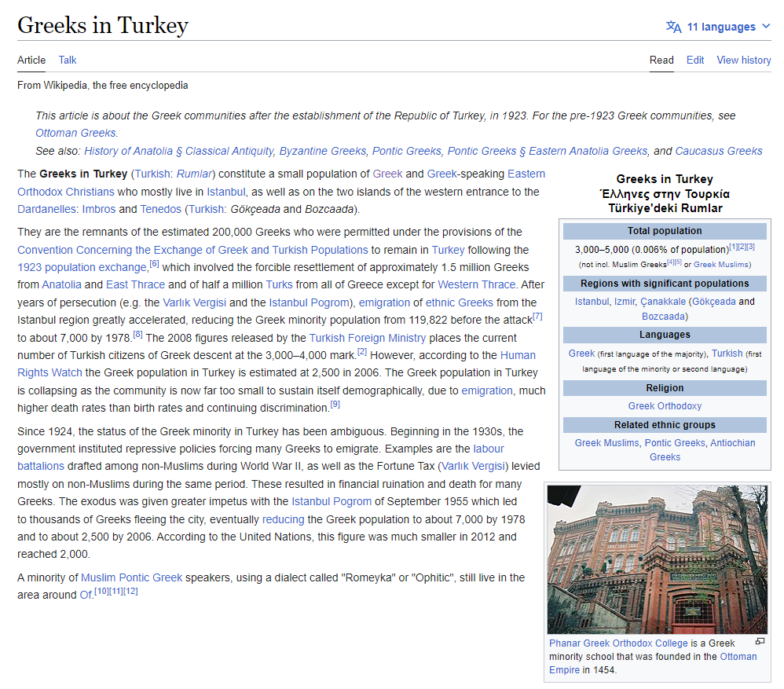Screen dimensions: 784x689
Task: Follow the Turkish Foreign Ministry link
Action: point(368,338)
